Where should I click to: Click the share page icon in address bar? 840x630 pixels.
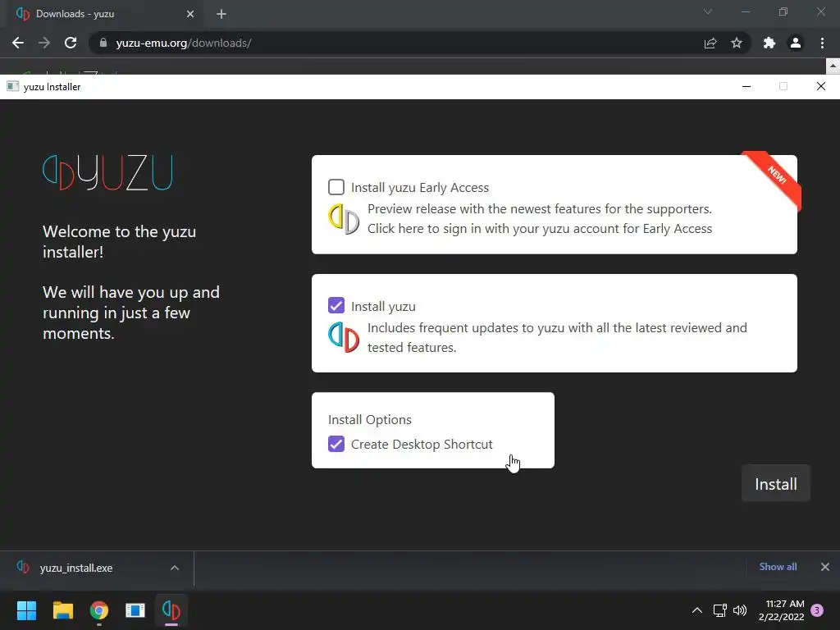click(710, 43)
